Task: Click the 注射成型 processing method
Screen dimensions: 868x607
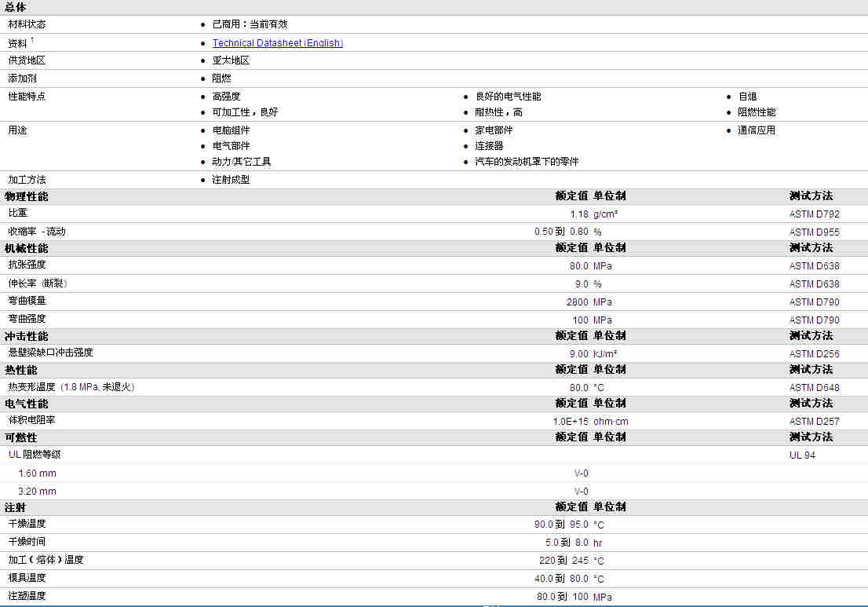Action: tap(231, 180)
